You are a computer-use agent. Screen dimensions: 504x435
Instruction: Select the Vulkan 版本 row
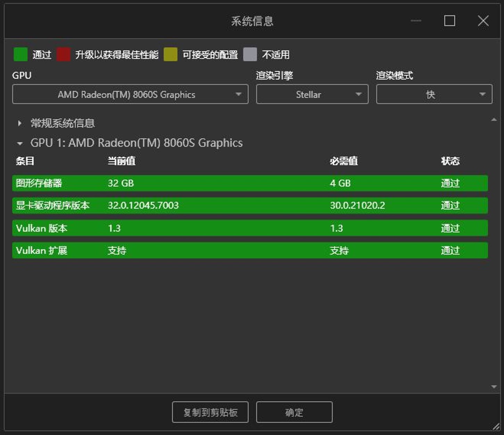point(250,228)
